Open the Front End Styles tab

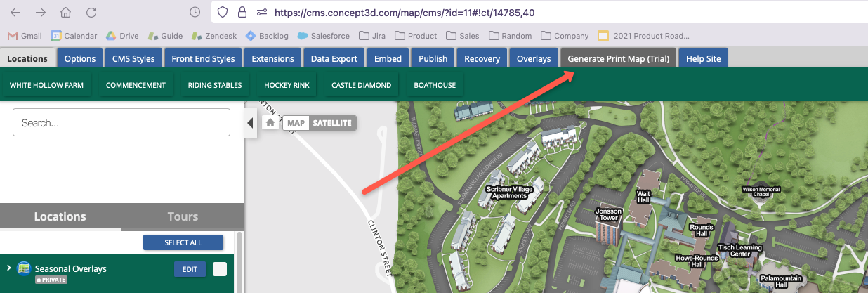pyautogui.click(x=204, y=58)
